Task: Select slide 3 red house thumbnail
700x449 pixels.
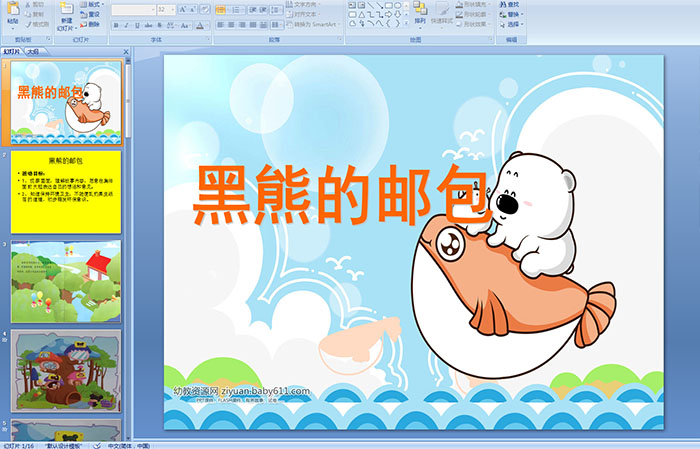Action: 66,281
